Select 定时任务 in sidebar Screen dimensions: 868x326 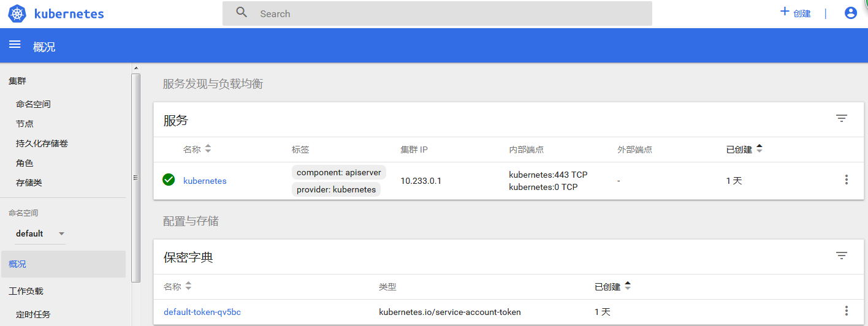(34, 314)
